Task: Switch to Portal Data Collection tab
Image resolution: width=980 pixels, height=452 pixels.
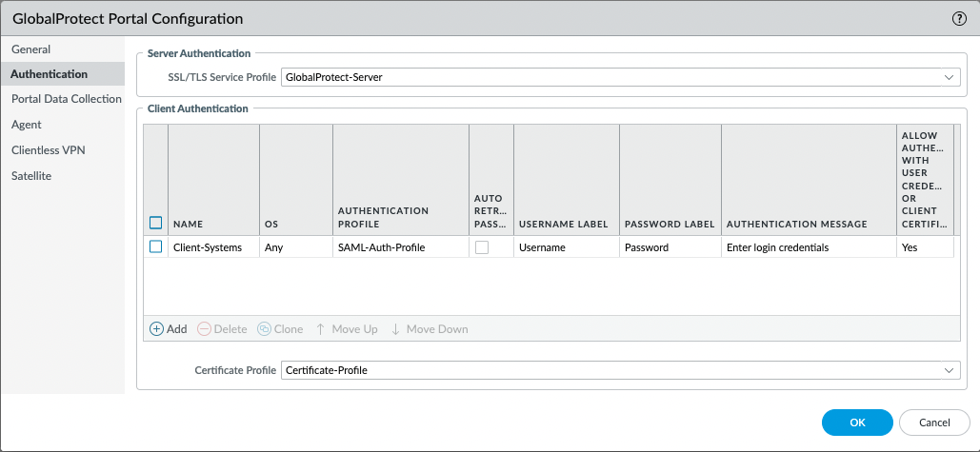Action: (x=66, y=99)
